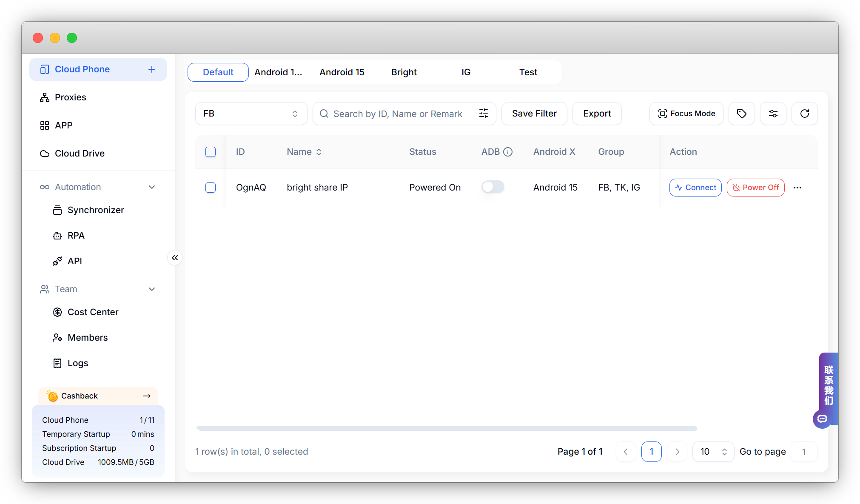Check the select-all header checkbox
860x504 pixels.
[211, 152]
